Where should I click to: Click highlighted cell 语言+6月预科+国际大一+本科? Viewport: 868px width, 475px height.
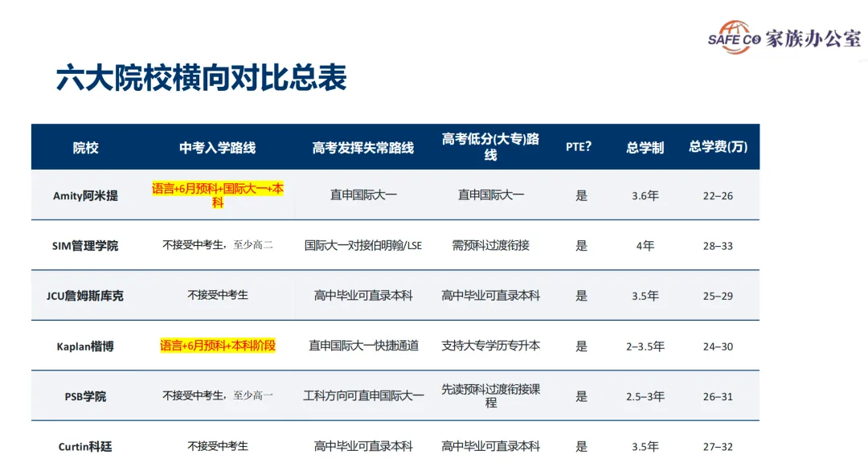[218, 195]
